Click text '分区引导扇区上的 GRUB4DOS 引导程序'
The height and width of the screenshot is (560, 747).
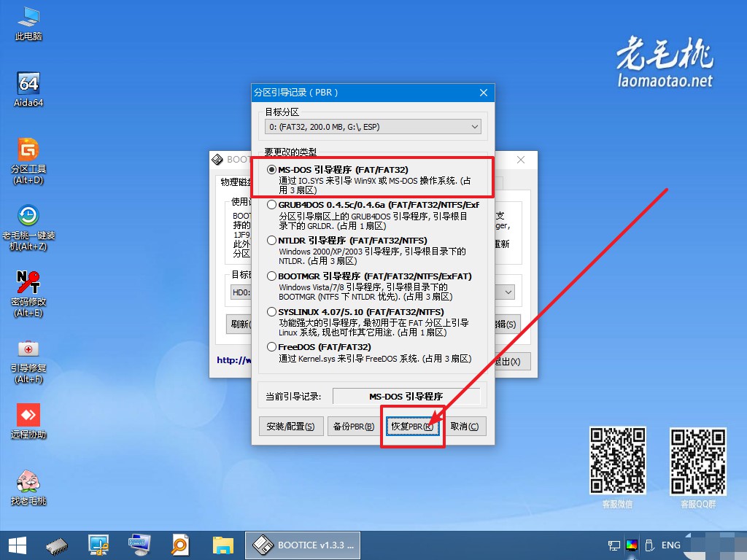pos(354,216)
